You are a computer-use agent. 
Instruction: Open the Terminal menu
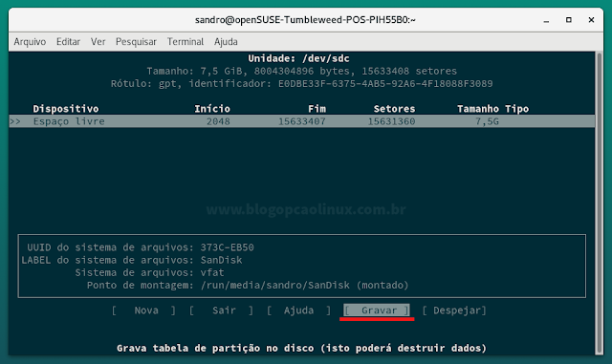186,42
